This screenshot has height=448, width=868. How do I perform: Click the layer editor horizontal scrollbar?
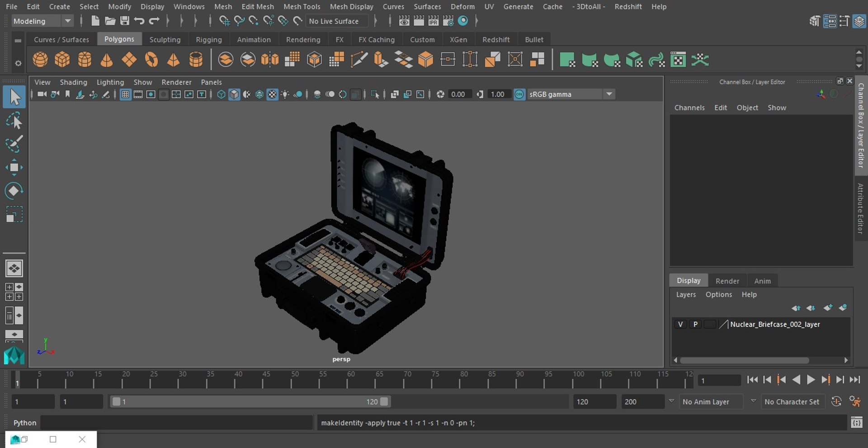744,360
